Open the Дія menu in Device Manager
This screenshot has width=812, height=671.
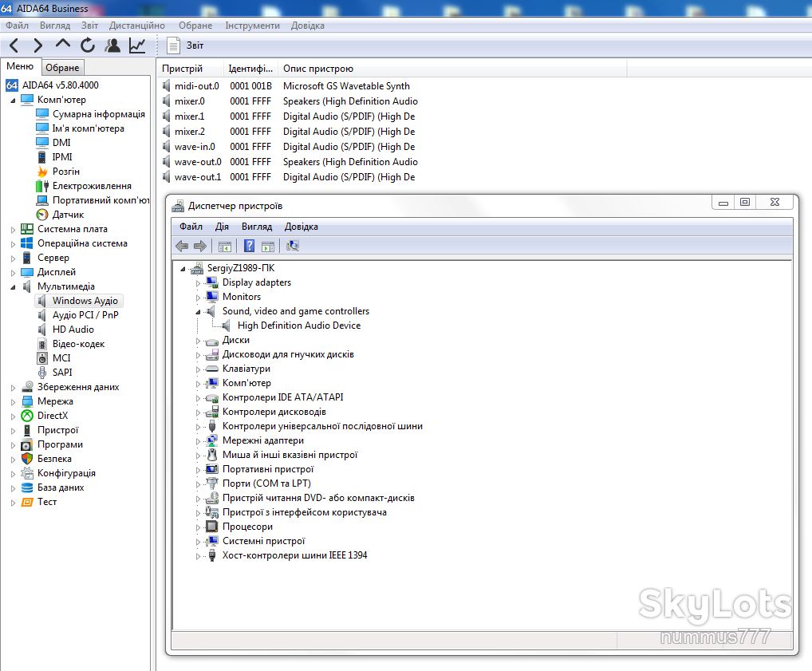click(222, 227)
